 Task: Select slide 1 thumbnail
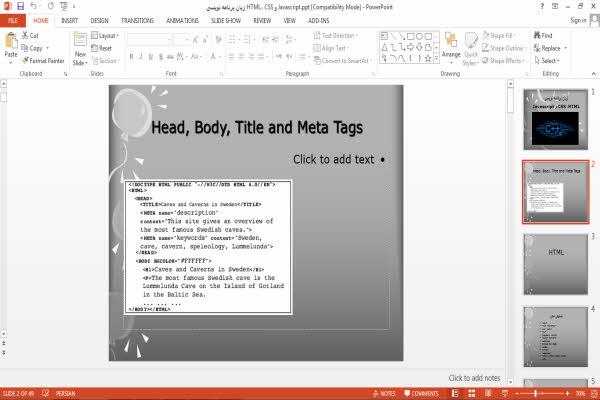[555, 119]
